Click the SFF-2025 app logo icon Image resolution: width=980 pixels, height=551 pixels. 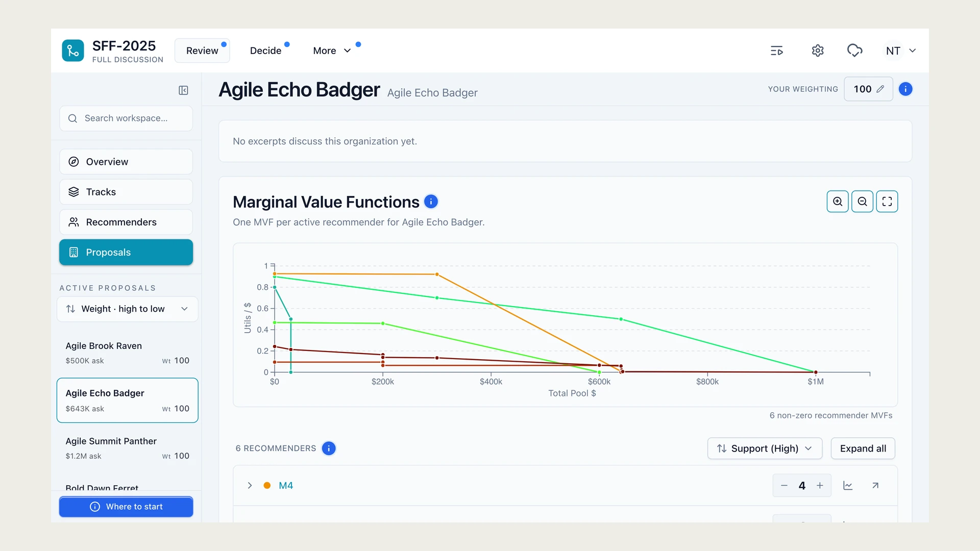(73, 51)
